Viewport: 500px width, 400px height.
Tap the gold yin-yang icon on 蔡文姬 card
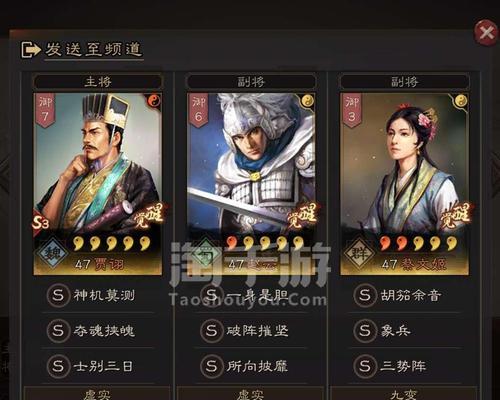[461, 100]
